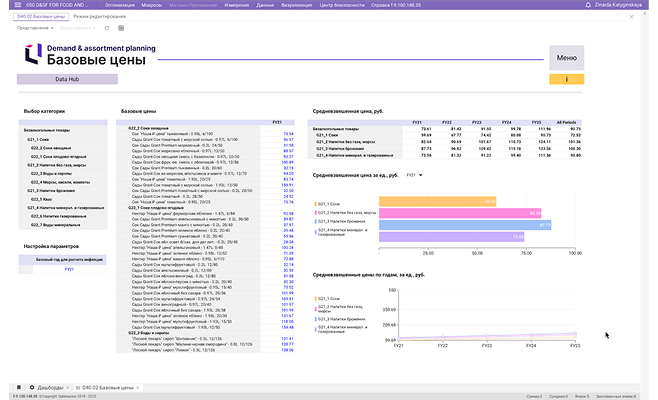Click the refresh icon in view toolbar
This screenshot has width=658, height=400.
(107, 28)
